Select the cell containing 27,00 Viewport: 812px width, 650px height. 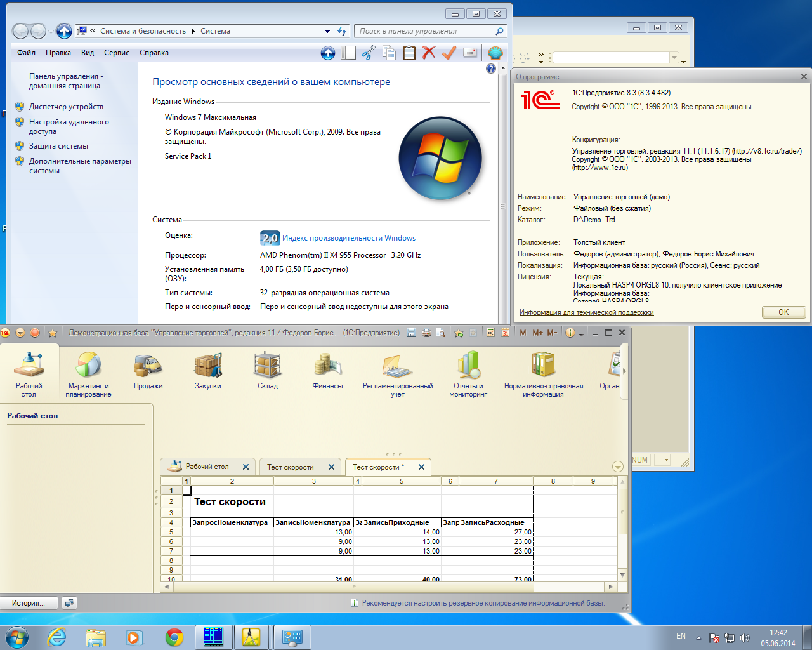coord(496,532)
